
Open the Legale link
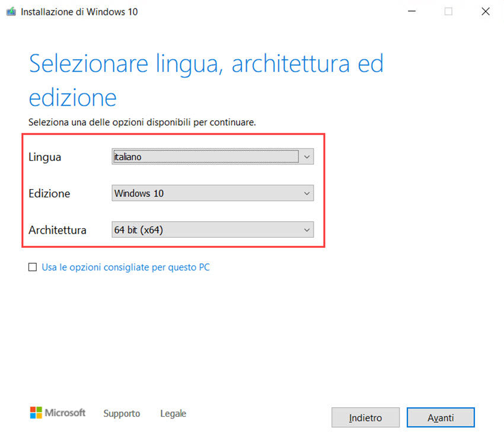[173, 414]
